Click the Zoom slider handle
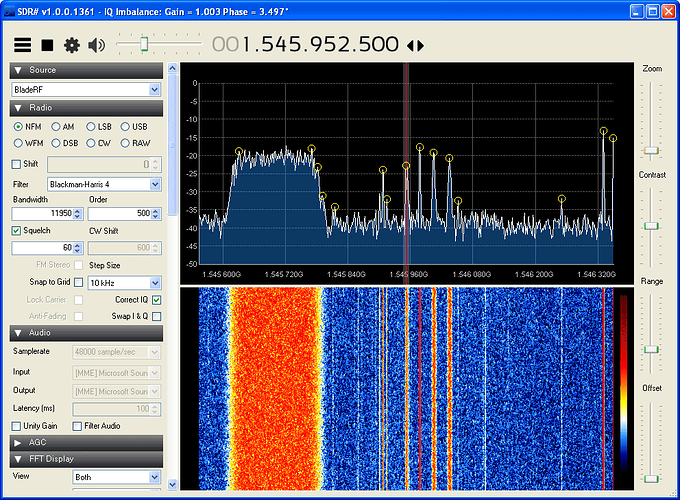Screen dimensions: 680x500 [651, 151]
